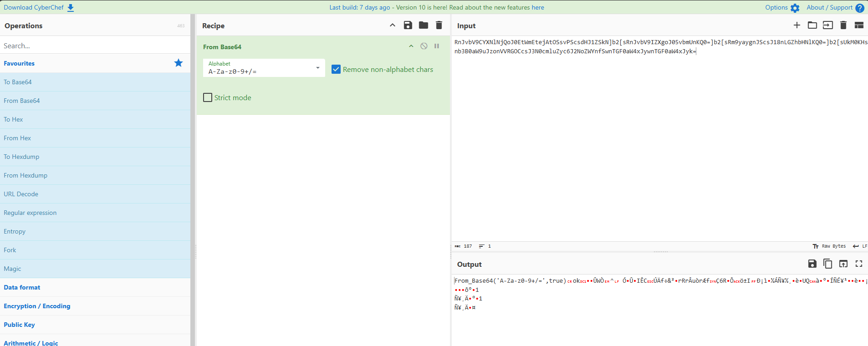Click the Options link

pos(776,7)
